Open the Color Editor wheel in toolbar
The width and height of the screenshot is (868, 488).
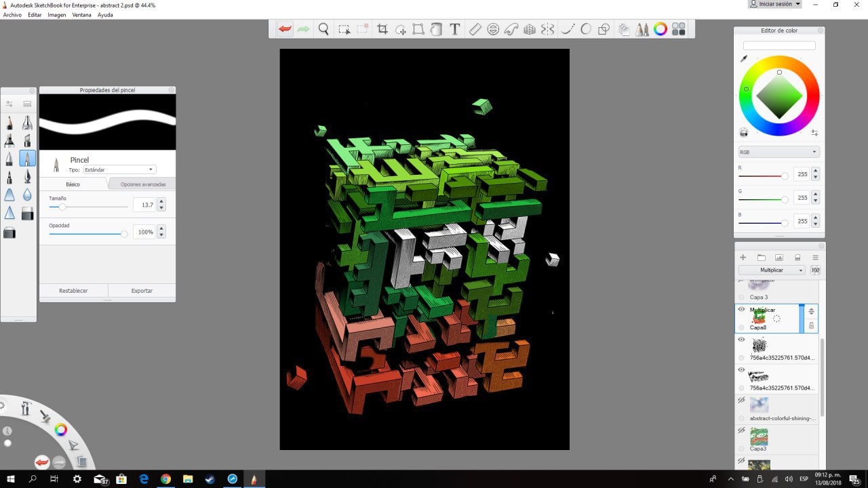point(660,29)
